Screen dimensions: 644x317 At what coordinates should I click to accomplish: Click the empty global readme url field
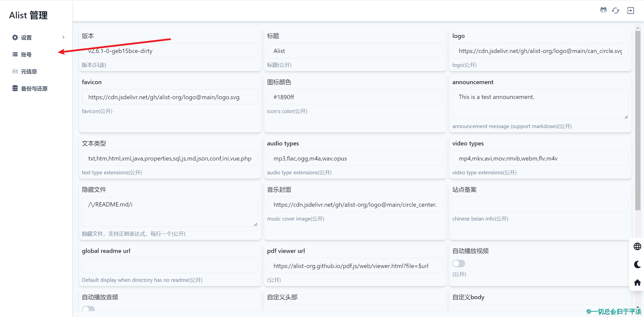(170, 266)
